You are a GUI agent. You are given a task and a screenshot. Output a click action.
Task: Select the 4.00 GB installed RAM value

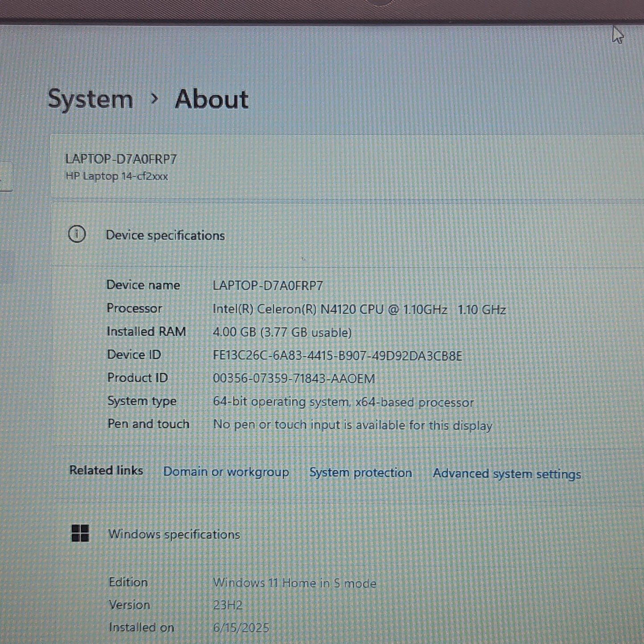(x=282, y=332)
